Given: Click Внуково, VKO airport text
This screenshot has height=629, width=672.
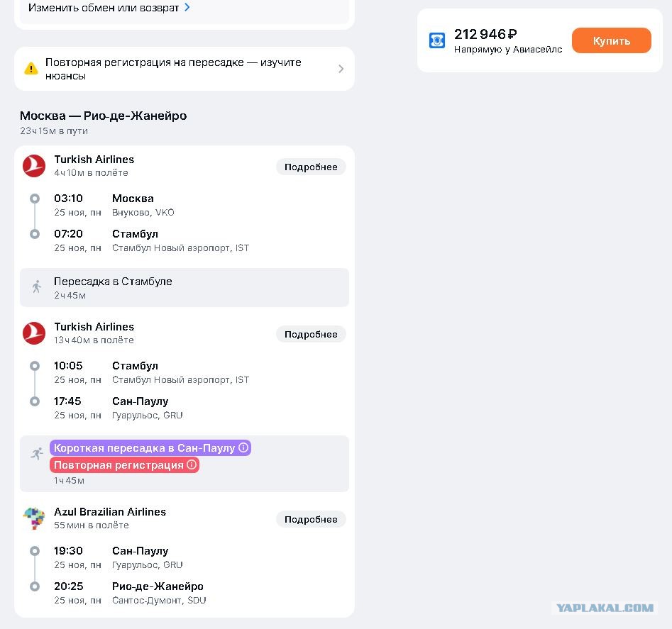Looking at the screenshot, I should coord(143,212).
